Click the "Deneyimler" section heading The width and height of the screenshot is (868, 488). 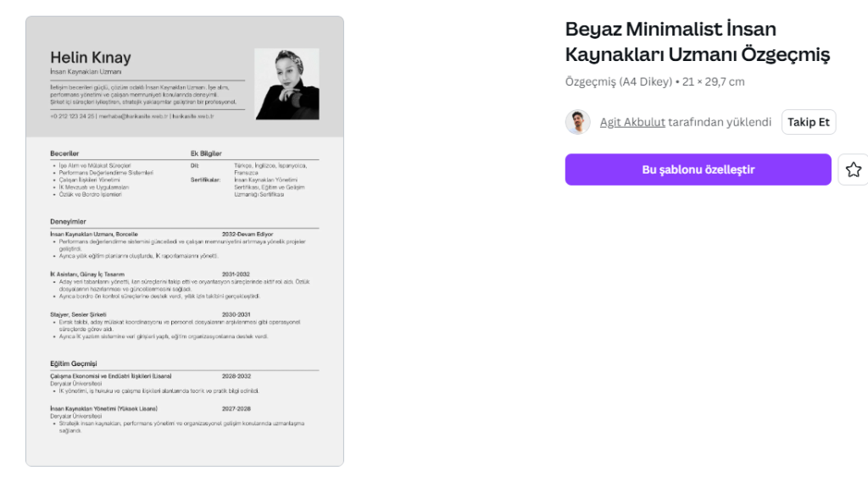[x=68, y=222]
